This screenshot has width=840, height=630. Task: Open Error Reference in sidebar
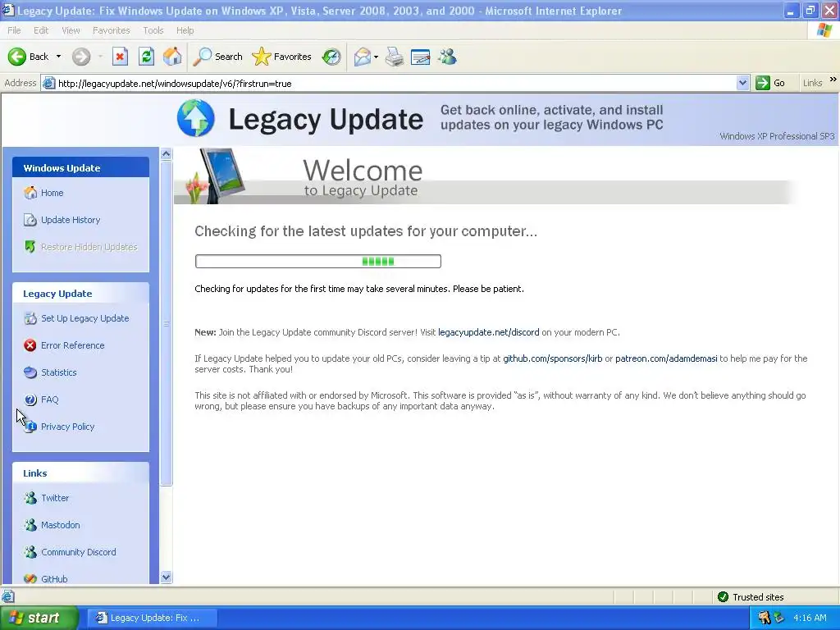coord(73,345)
